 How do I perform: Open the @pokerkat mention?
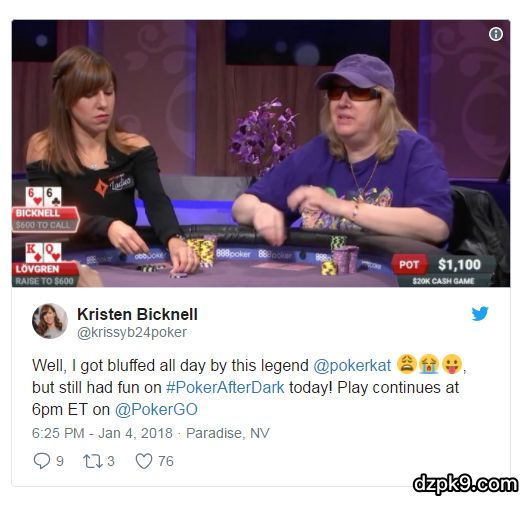[x=352, y=365]
